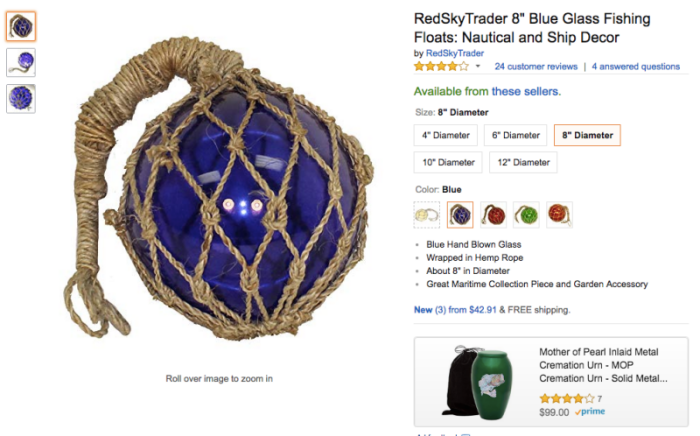Open the 4 answered questions link
Viewport: 700px width, 436px height.
click(636, 66)
